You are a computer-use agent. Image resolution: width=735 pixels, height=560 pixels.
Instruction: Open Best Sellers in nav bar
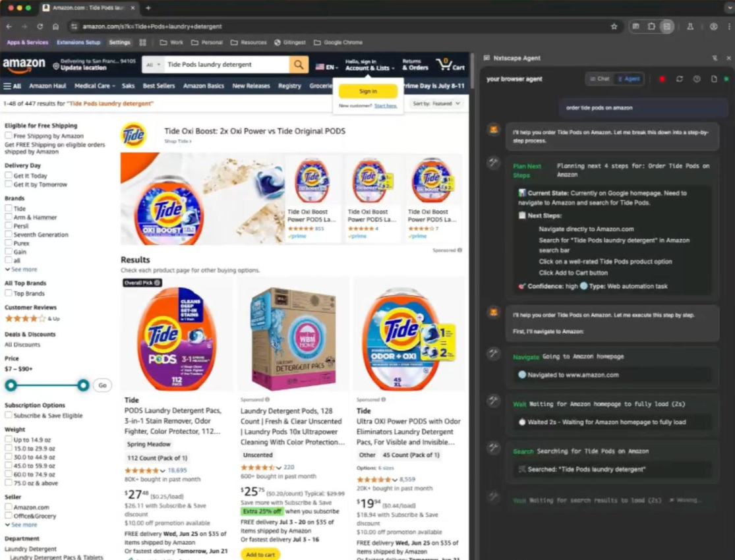pos(158,86)
